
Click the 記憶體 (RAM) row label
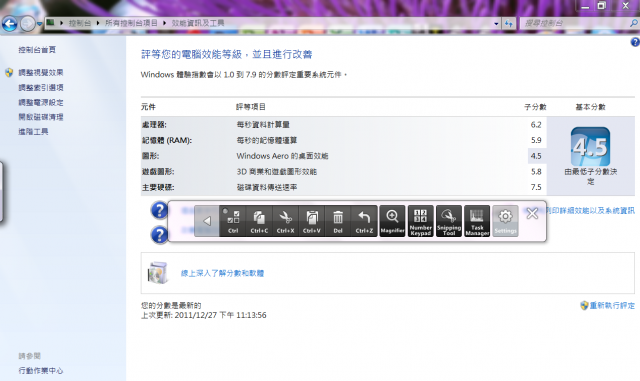coord(167,140)
